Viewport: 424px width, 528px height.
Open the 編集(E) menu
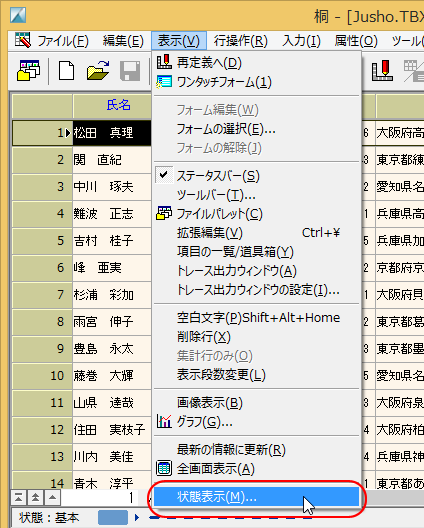(123, 41)
